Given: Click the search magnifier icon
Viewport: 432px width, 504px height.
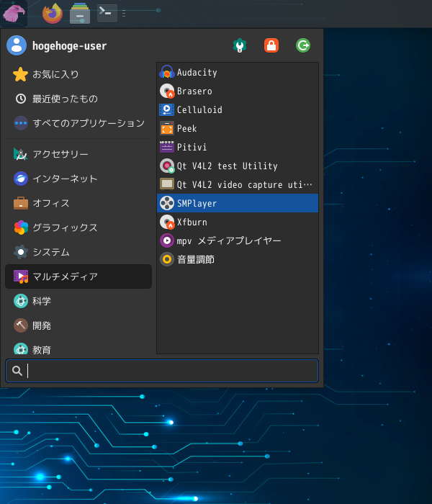Looking at the screenshot, I should click(x=17, y=371).
